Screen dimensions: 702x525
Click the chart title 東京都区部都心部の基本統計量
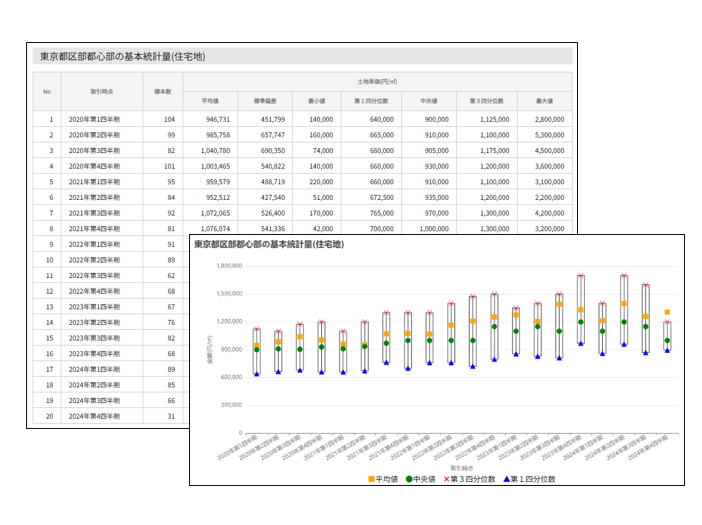click(x=268, y=244)
